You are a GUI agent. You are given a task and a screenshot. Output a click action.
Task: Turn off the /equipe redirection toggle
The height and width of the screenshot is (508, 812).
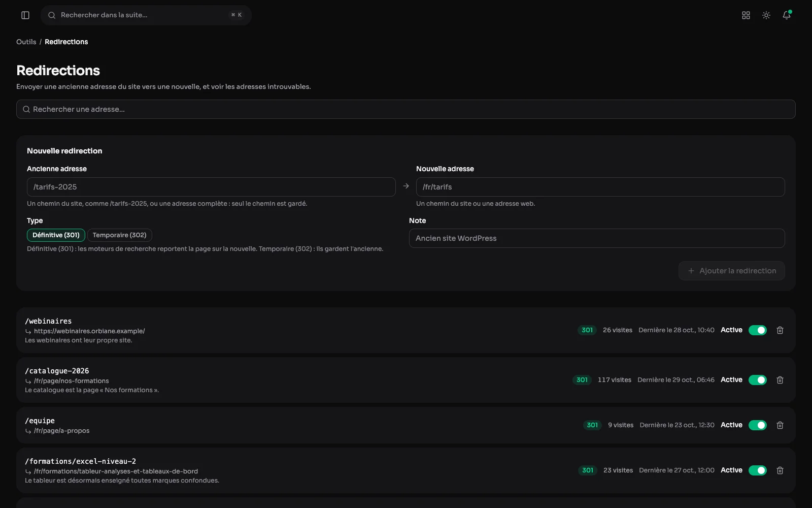[758, 425]
